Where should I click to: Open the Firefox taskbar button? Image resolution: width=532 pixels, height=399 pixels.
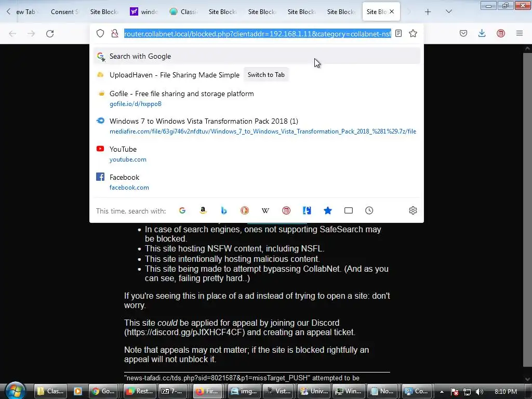tap(208, 391)
